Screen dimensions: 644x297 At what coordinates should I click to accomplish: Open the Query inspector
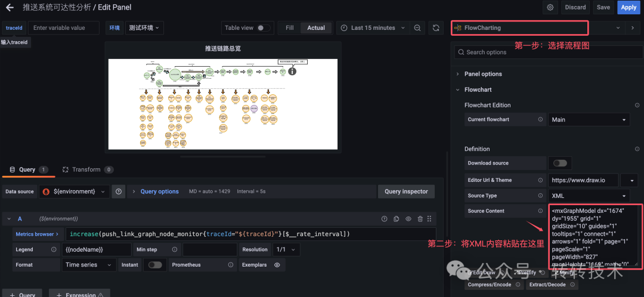coord(406,191)
